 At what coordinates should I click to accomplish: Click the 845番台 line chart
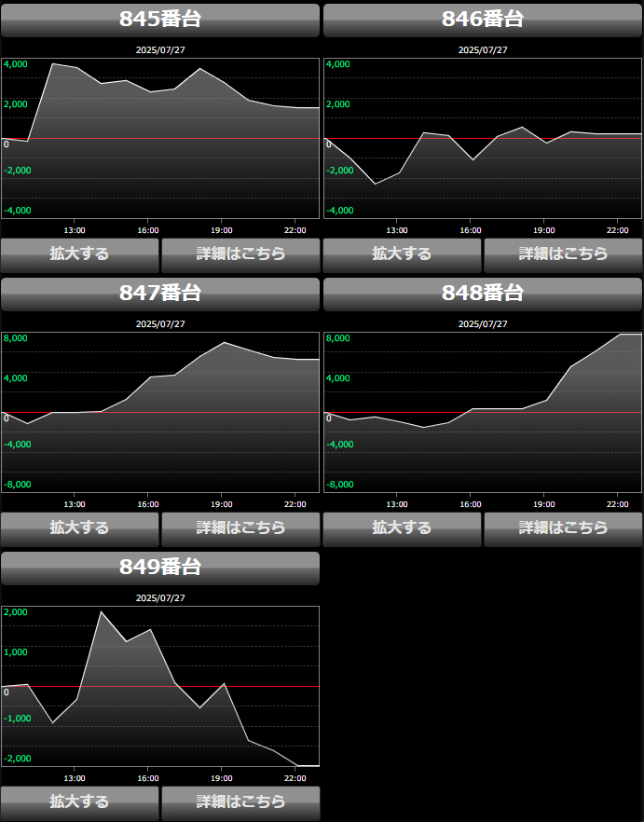(160, 138)
